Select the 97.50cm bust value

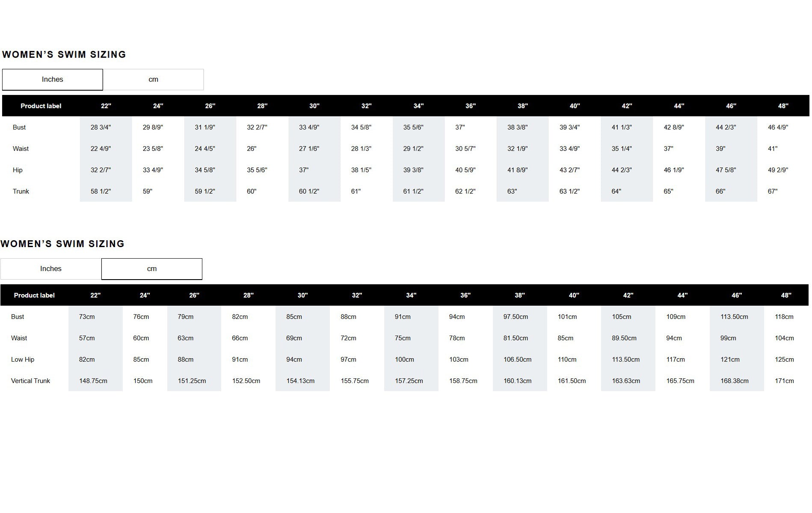(516, 317)
